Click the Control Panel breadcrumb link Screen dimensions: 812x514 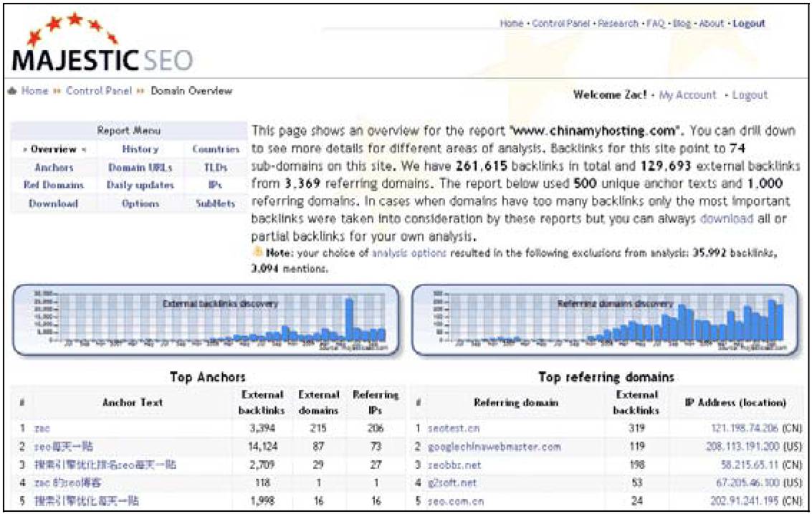[99, 90]
